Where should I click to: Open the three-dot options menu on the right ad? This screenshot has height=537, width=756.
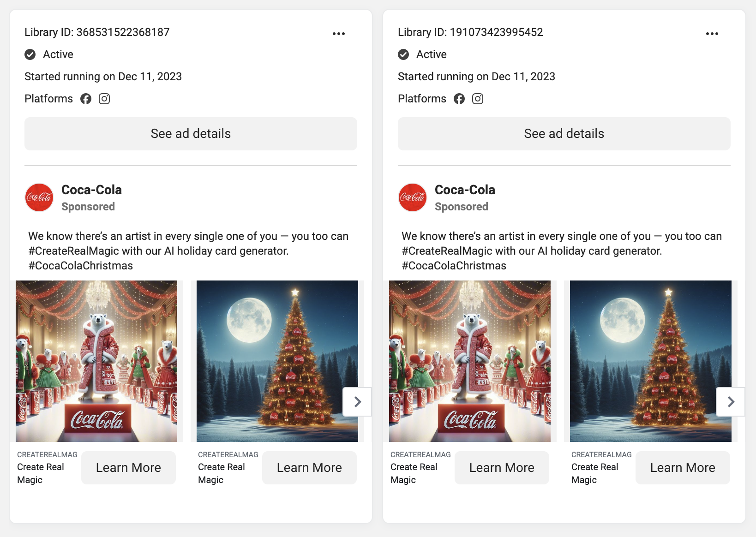click(712, 33)
